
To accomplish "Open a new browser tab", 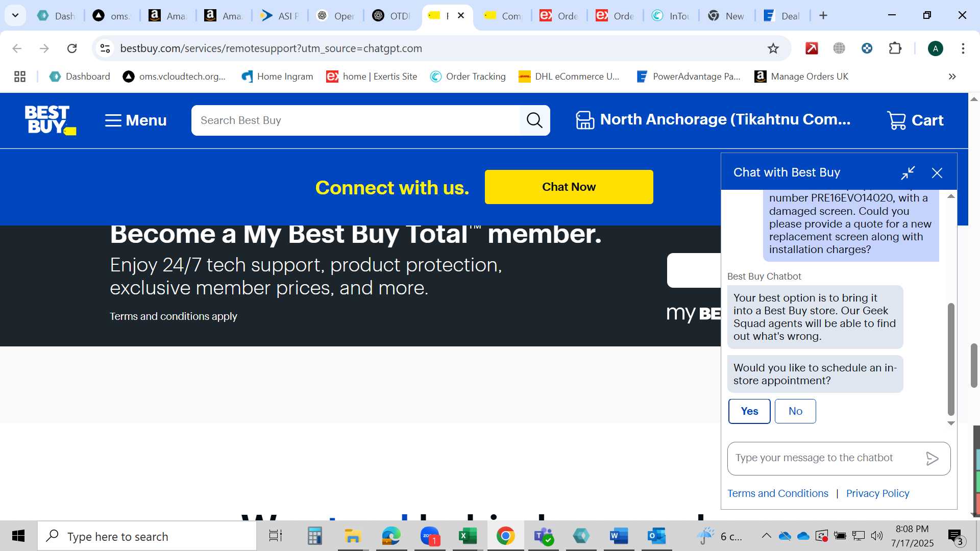I will coord(823,15).
